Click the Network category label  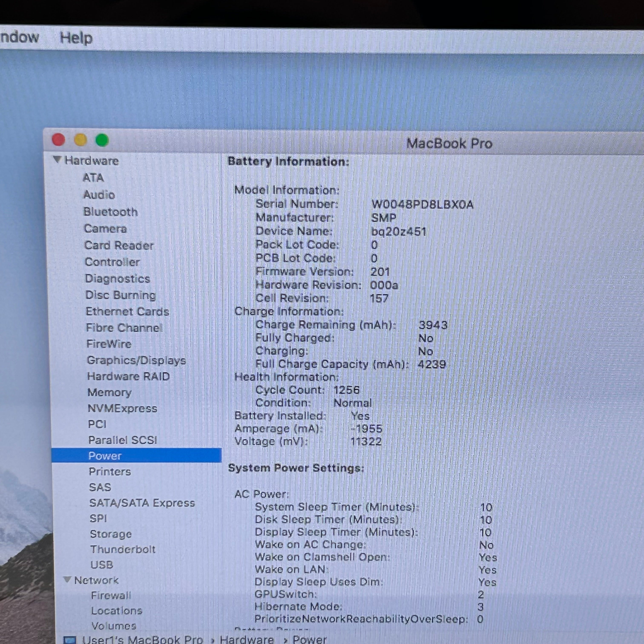tap(96, 580)
